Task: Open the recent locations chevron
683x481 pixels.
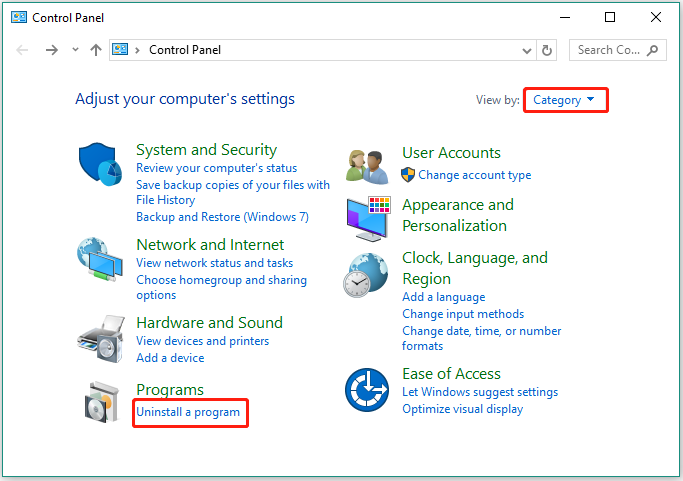Action: pos(75,50)
